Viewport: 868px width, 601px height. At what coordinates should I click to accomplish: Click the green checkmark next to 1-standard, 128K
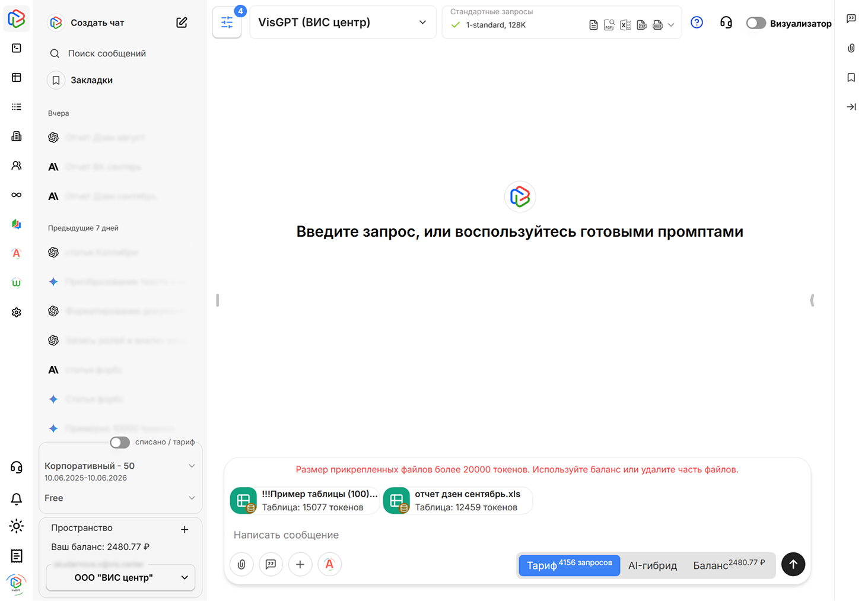click(x=454, y=25)
